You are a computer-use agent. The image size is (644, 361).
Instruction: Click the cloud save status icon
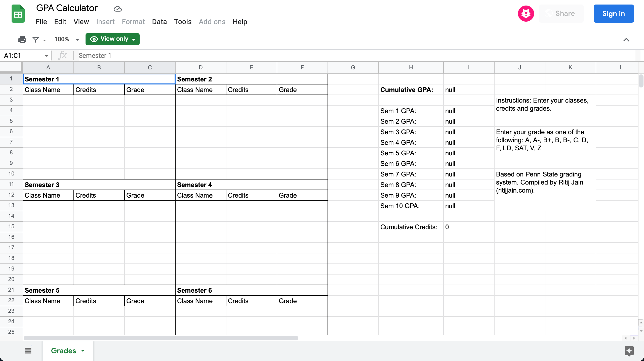(117, 9)
